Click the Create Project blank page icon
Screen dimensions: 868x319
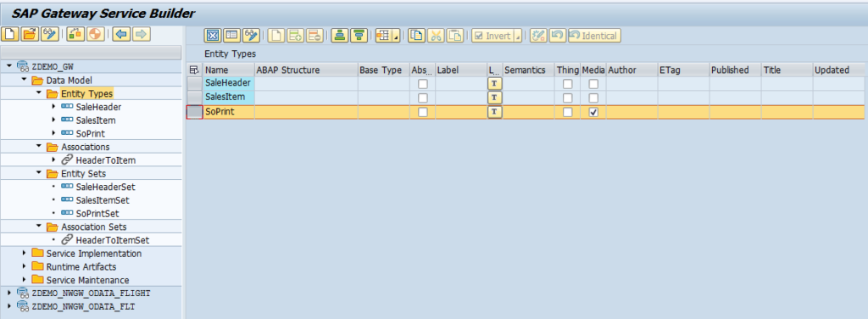(10, 34)
